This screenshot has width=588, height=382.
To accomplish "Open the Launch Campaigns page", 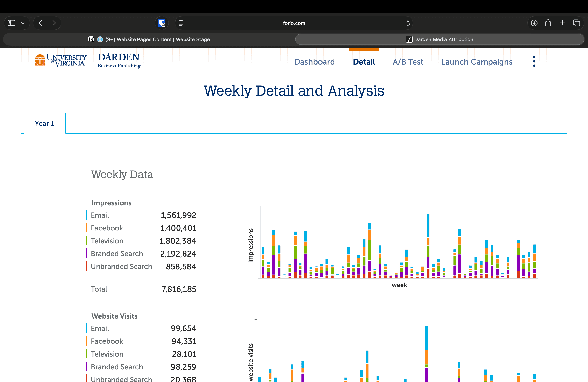I will coord(477,62).
